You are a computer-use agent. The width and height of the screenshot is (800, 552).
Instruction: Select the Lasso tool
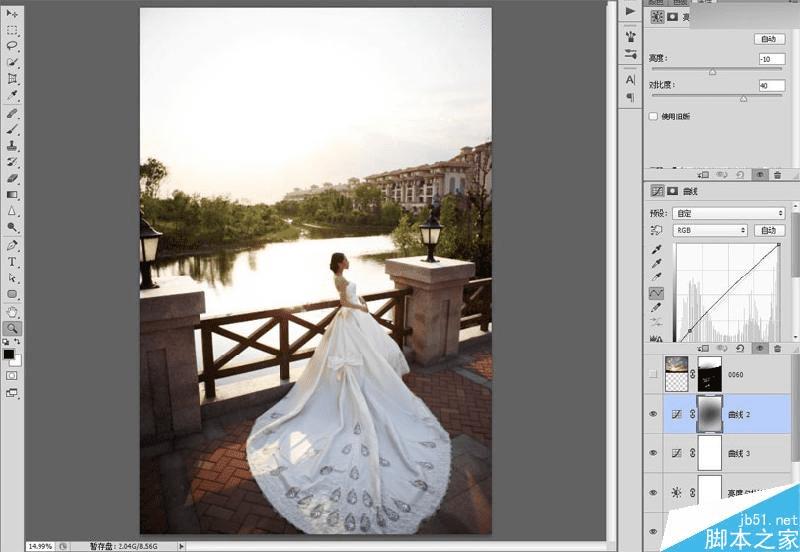12,46
